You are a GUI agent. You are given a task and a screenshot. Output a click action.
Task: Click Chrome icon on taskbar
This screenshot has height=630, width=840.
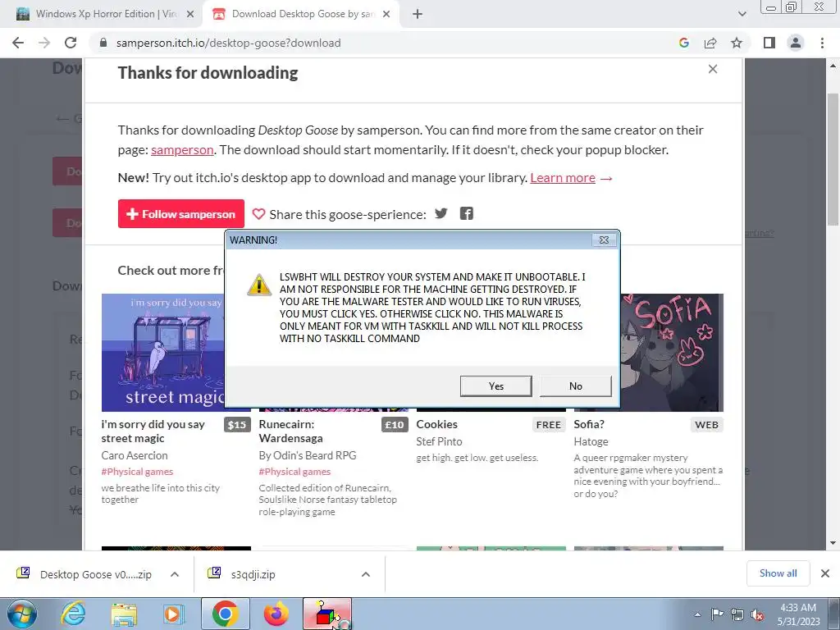point(225,614)
